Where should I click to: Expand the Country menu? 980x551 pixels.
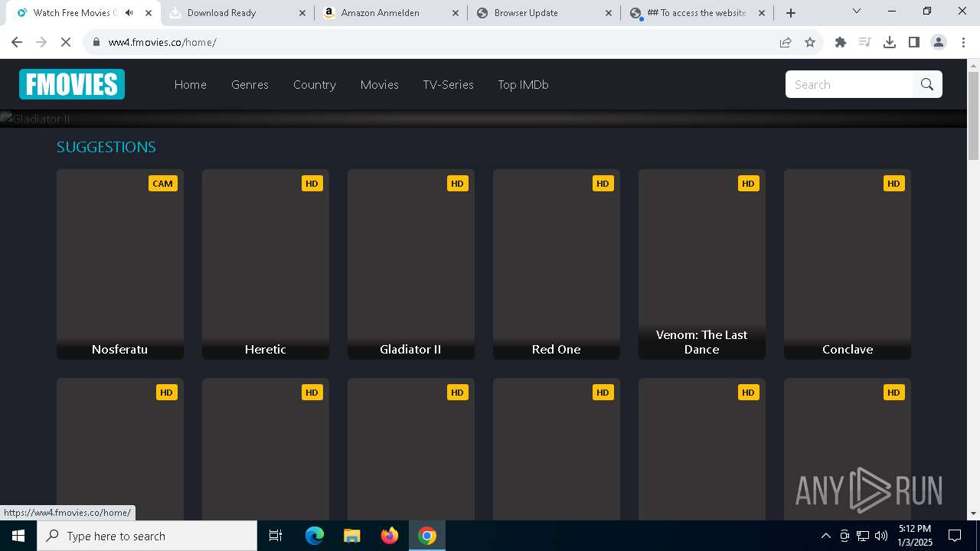click(x=315, y=84)
